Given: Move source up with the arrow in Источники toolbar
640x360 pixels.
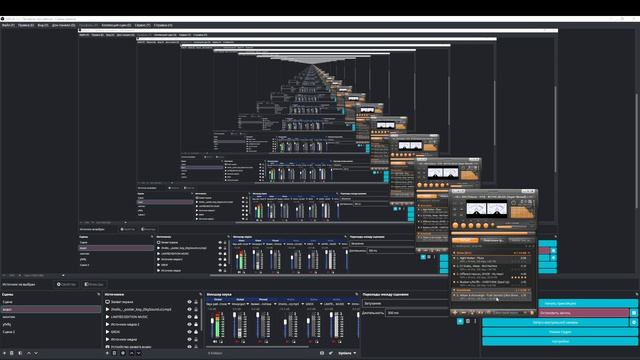Looking at the screenshot, I should [131, 353].
